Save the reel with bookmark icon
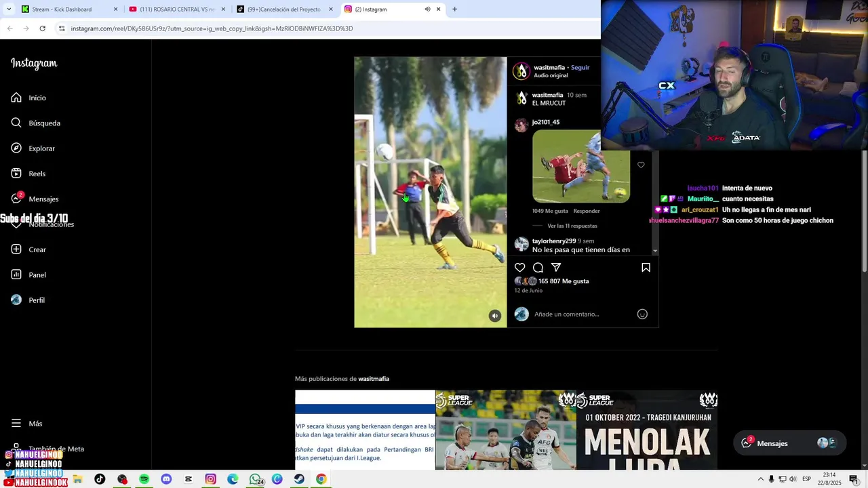Image resolution: width=868 pixels, height=488 pixels. pyautogui.click(x=646, y=268)
